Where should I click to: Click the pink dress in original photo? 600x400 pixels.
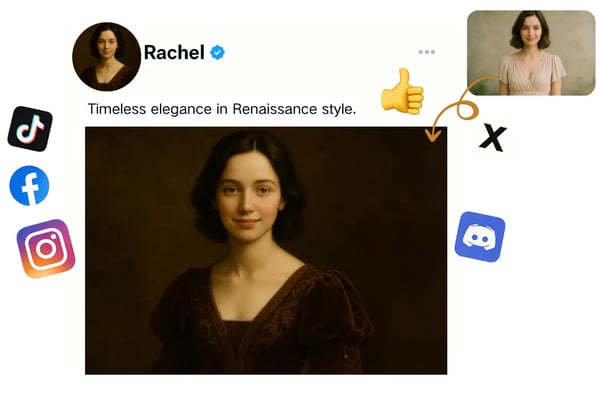click(532, 75)
